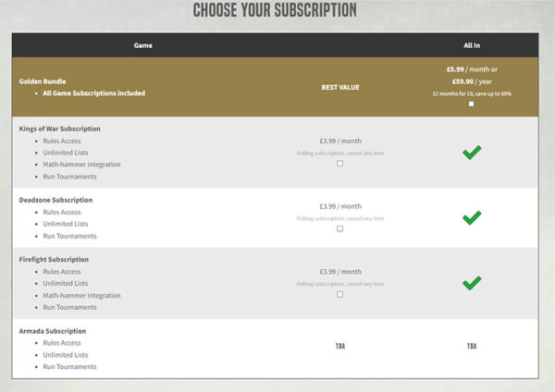Click the Game column header
The width and height of the screenshot is (555, 392).
coord(143,44)
